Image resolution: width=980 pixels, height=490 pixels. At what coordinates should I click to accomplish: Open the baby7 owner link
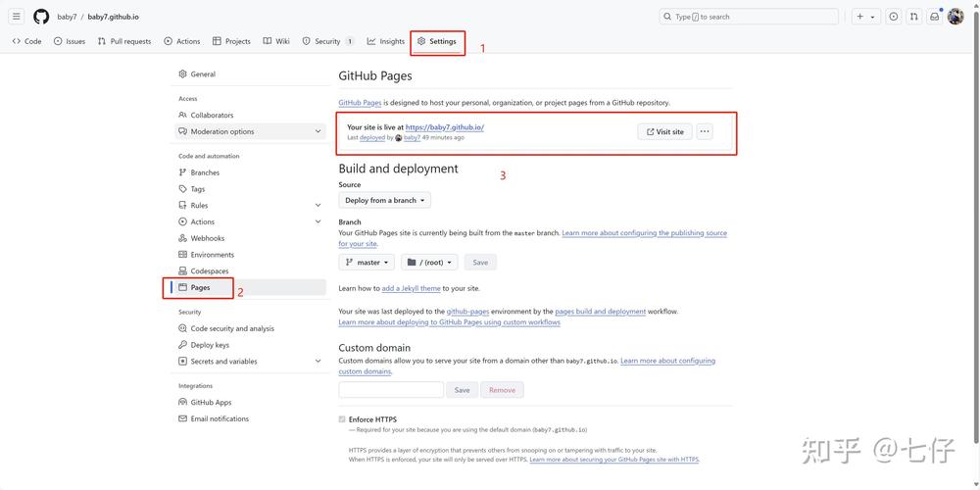point(67,17)
